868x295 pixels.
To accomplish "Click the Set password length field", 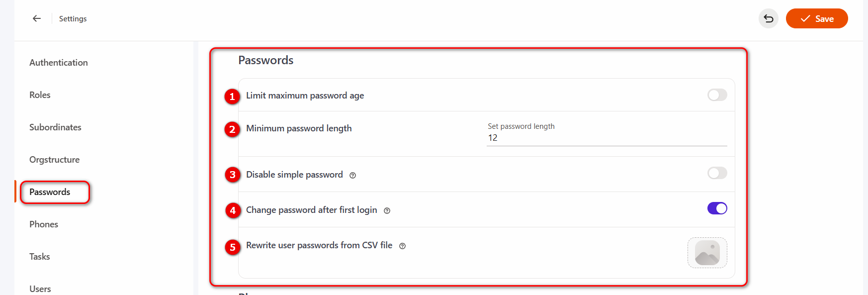I will (x=607, y=138).
